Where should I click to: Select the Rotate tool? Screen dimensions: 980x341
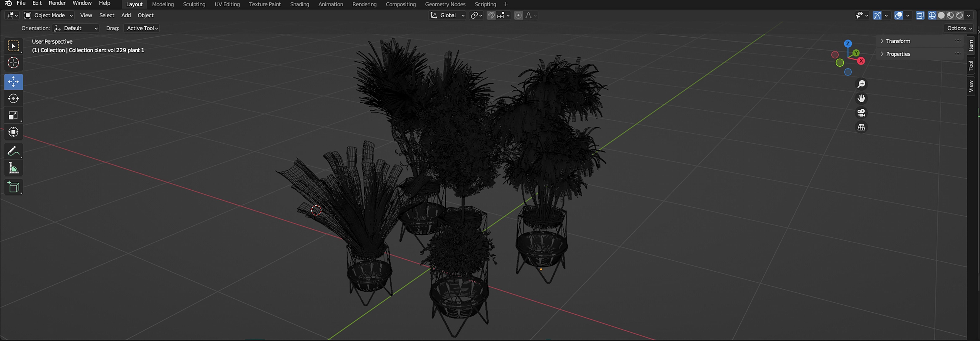point(13,98)
